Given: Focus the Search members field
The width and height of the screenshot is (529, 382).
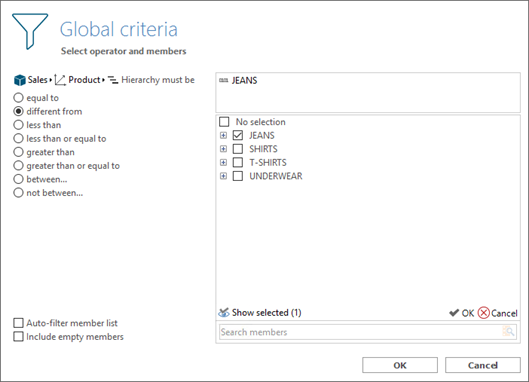Looking at the screenshot, I should click(x=360, y=332).
